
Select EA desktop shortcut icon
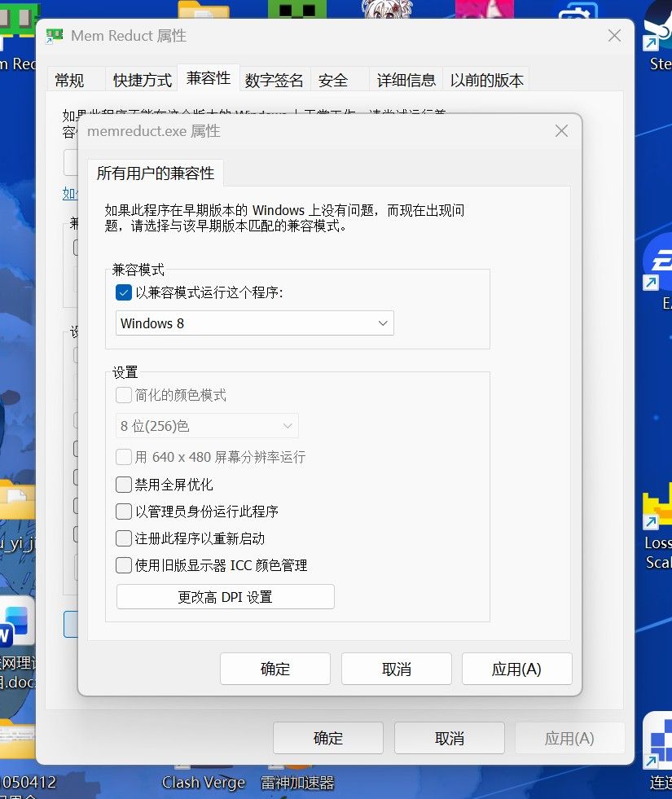click(x=659, y=273)
